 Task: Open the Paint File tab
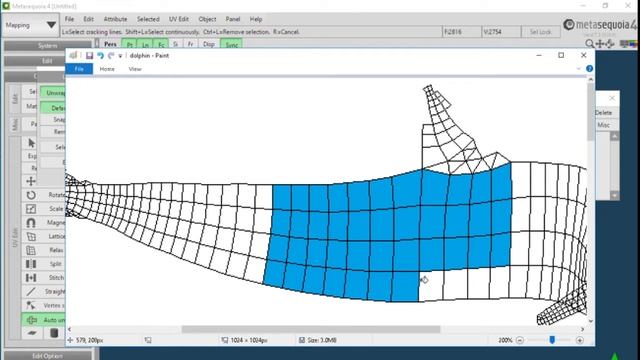(x=79, y=69)
